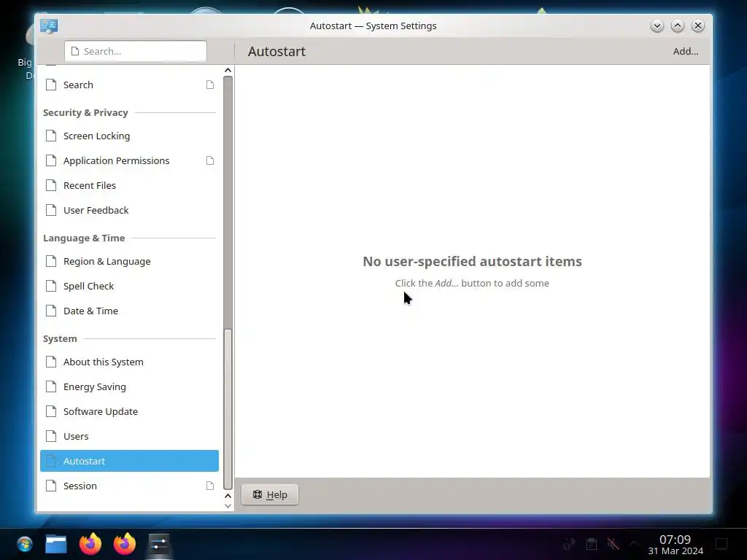Maximize the System Settings window
This screenshot has width=747, height=560.
point(678,26)
